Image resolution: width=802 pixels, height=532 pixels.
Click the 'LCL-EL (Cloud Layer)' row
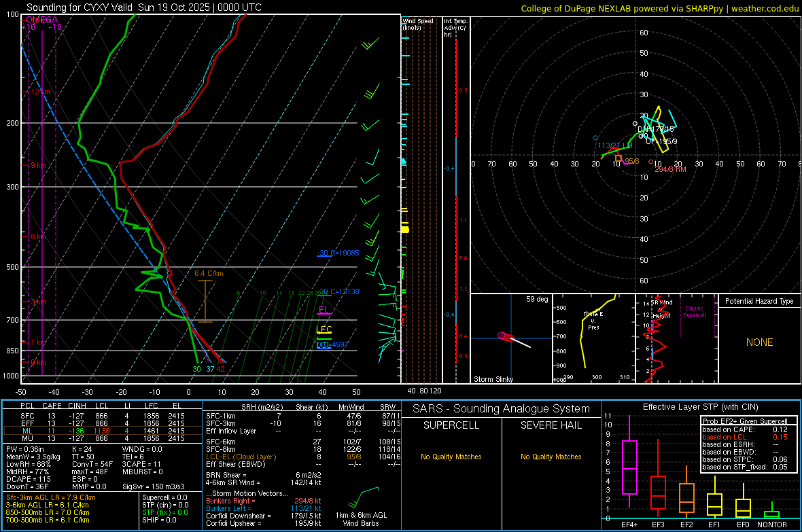coord(303,457)
